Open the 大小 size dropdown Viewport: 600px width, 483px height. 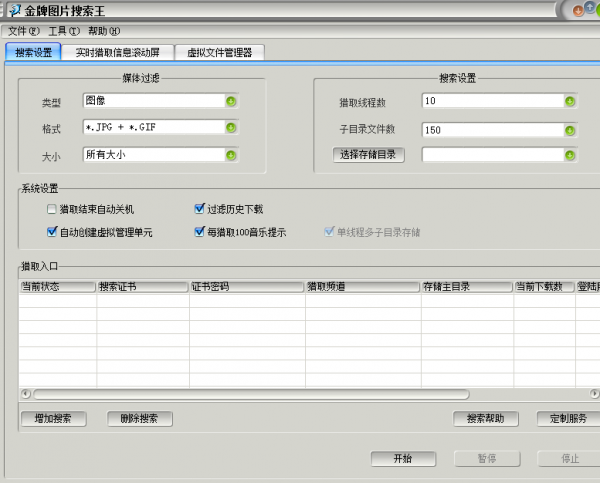tap(231, 155)
